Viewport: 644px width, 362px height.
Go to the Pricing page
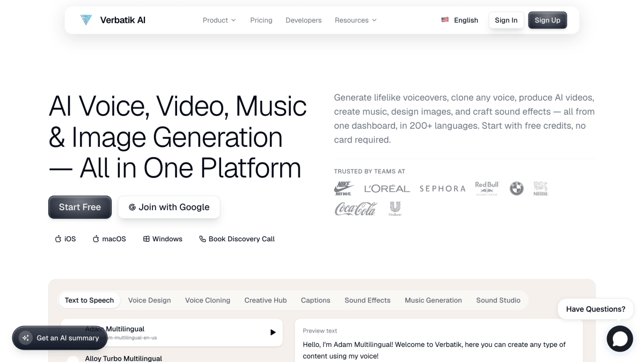[x=261, y=20]
